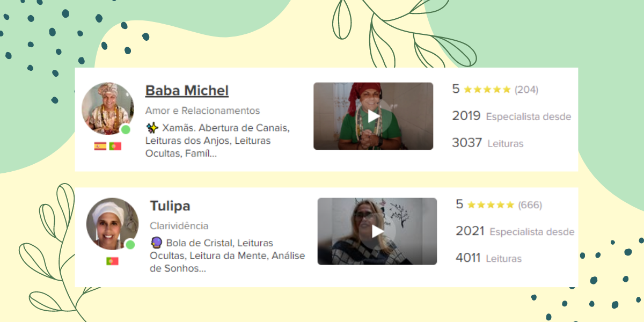Play Baba Michel's intro video
The image size is (644, 322).
point(374,116)
